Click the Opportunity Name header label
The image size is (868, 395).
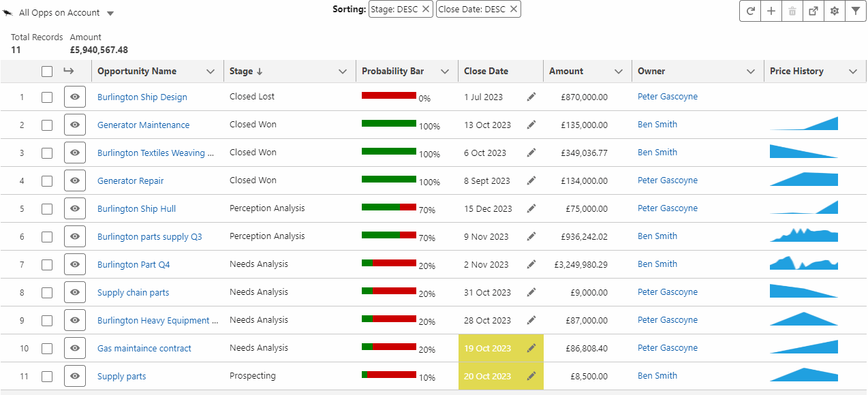137,71
